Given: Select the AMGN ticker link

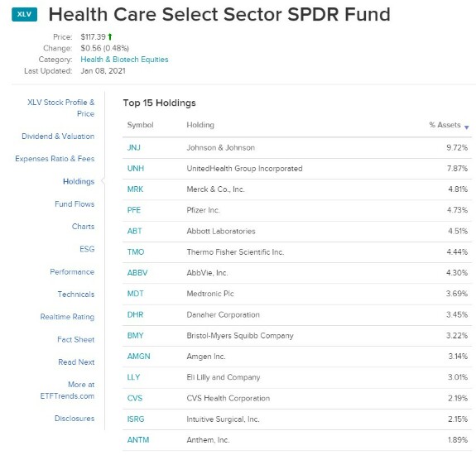Looking at the screenshot, I should 138,356.
